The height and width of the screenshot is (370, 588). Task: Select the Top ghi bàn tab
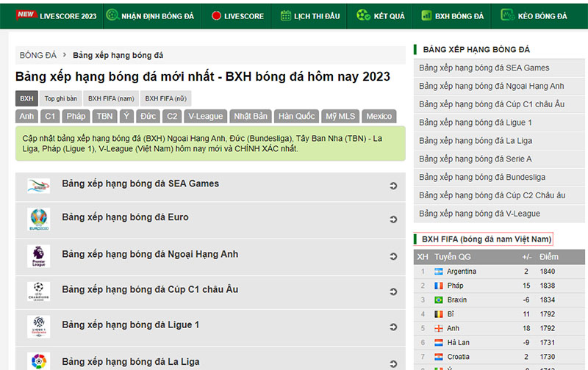60,98
